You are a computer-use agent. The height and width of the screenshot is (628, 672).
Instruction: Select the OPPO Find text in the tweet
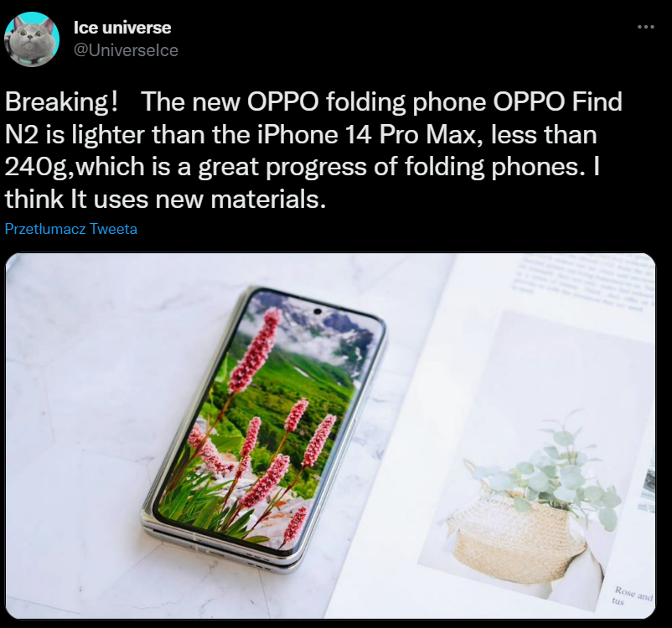pos(557,102)
